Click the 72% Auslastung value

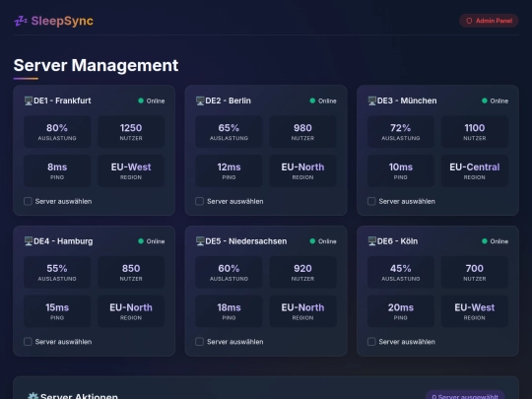point(401,128)
